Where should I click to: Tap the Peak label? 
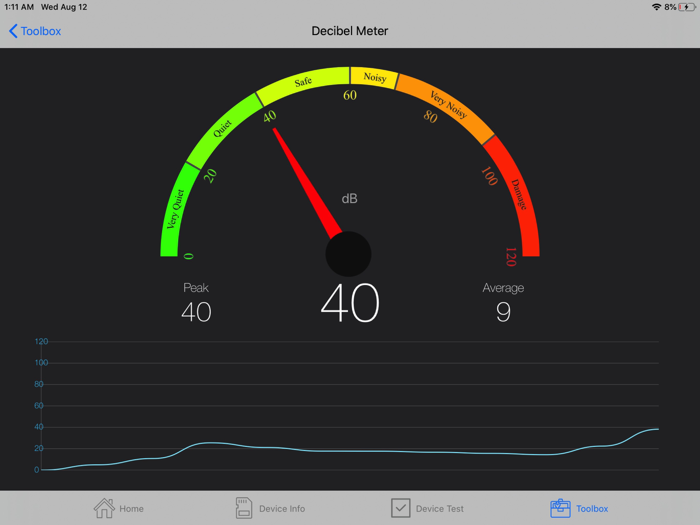tap(196, 288)
